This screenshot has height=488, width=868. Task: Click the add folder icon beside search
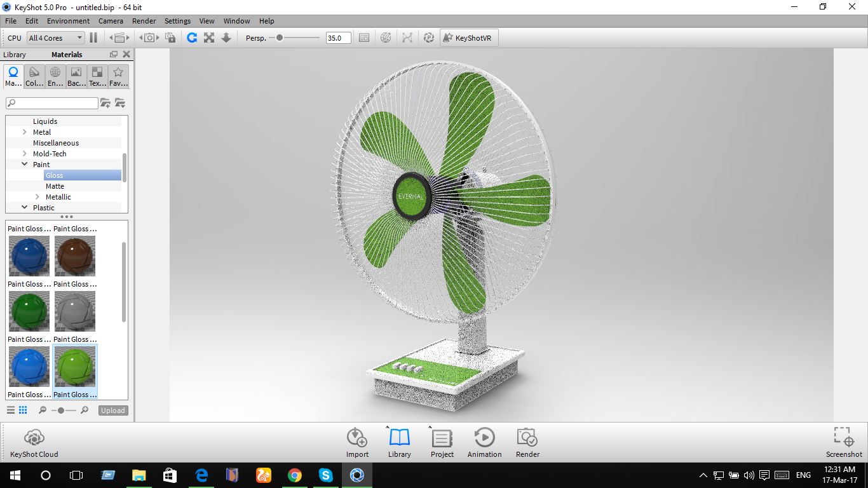point(105,103)
